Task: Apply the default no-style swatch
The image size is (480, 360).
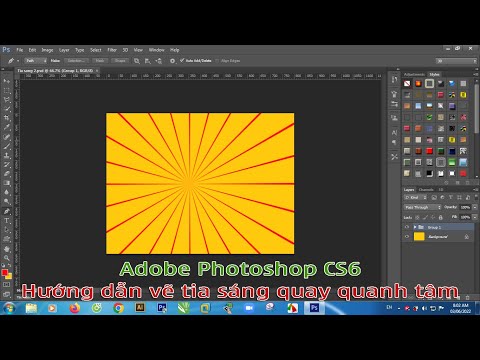Action: [407, 84]
